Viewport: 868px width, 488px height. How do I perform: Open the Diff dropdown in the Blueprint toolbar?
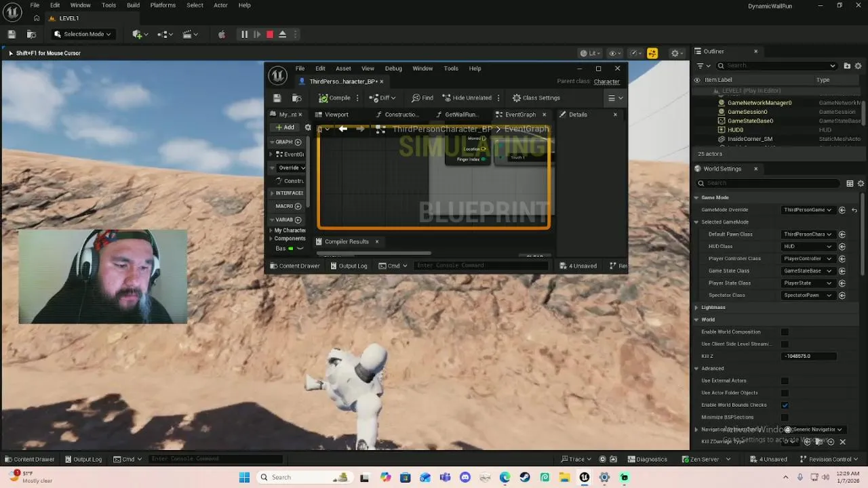pos(383,98)
